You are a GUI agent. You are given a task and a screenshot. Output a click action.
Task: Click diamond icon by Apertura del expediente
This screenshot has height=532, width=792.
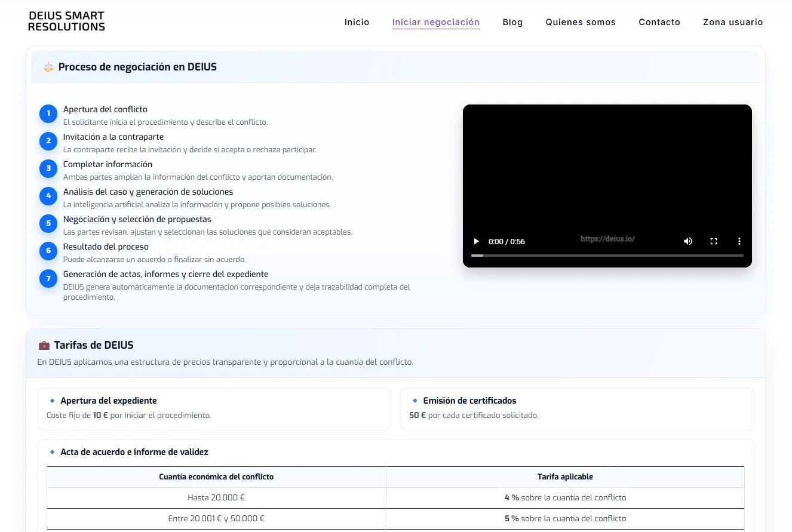[x=53, y=401]
